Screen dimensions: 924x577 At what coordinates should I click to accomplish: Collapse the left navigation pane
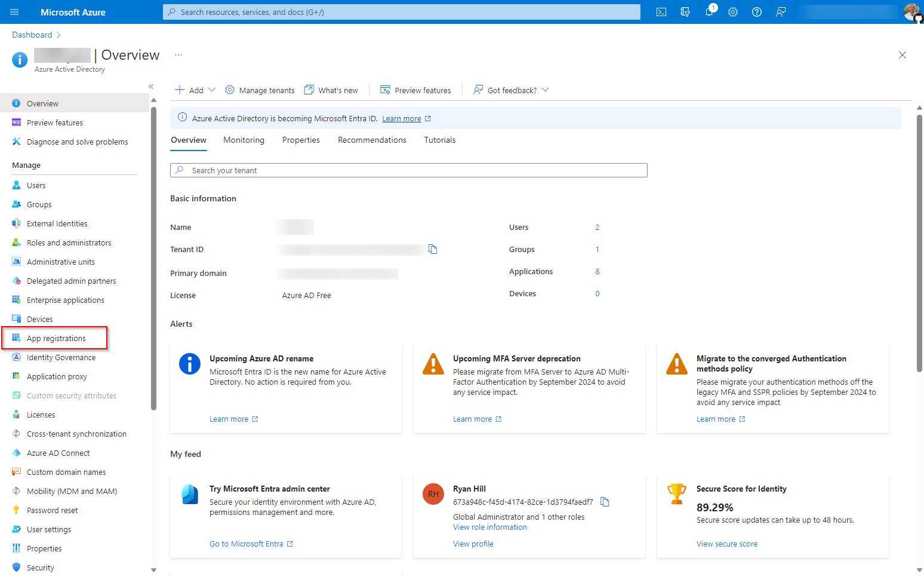(x=151, y=86)
